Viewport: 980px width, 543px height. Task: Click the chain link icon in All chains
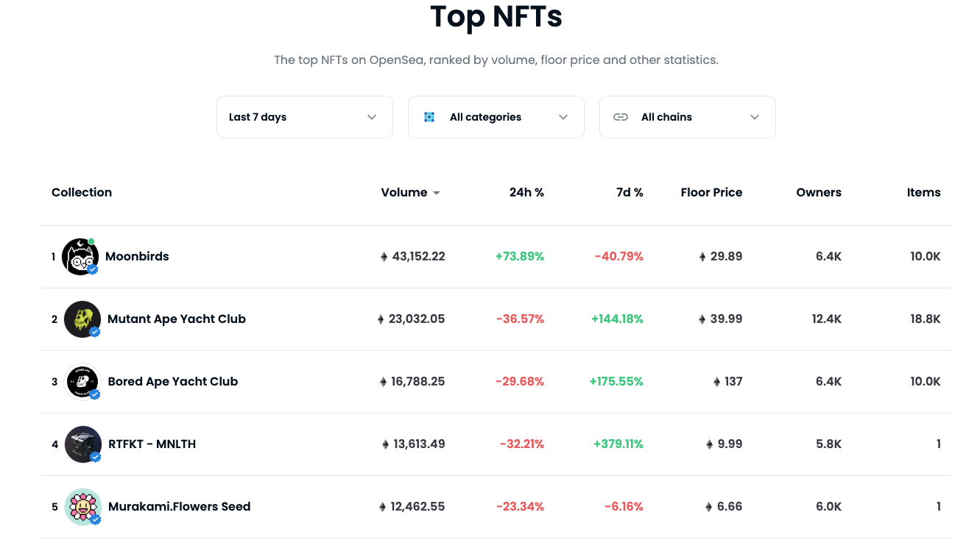click(621, 117)
